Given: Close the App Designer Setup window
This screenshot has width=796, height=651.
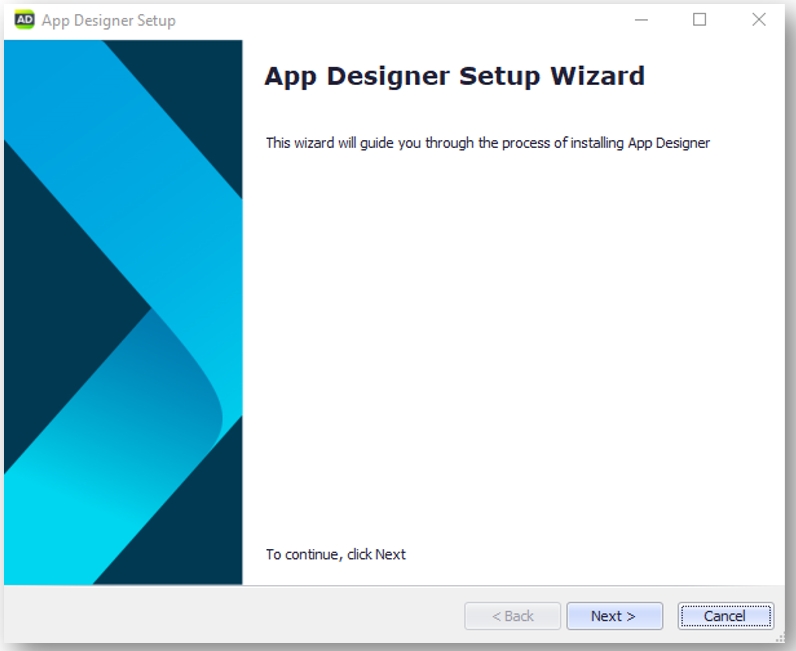Looking at the screenshot, I should pyautogui.click(x=759, y=20).
